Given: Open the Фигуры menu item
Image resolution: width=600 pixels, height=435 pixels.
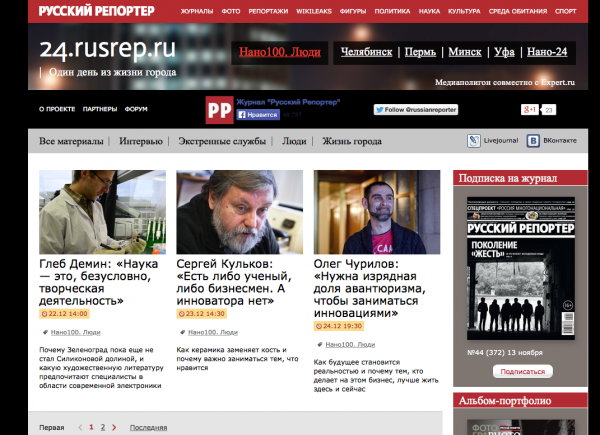Looking at the screenshot, I should 353,11.
